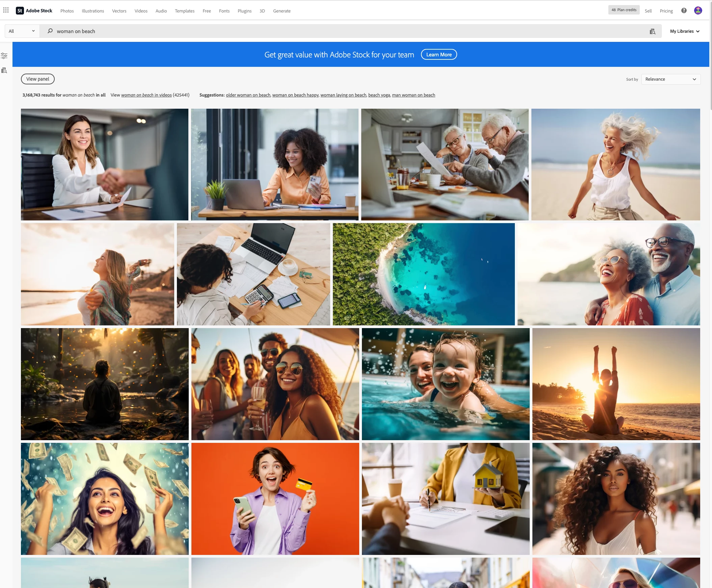
Task: Open the user profile avatar
Action: (698, 10)
